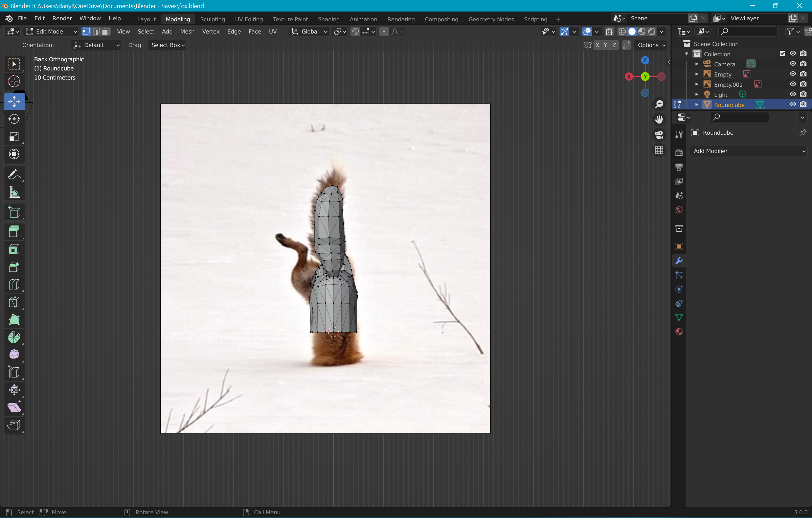Image resolution: width=812 pixels, height=518 pixels.
Task: Switch to the Sculpting workspace tab
Action: click(x=212, y=19)
